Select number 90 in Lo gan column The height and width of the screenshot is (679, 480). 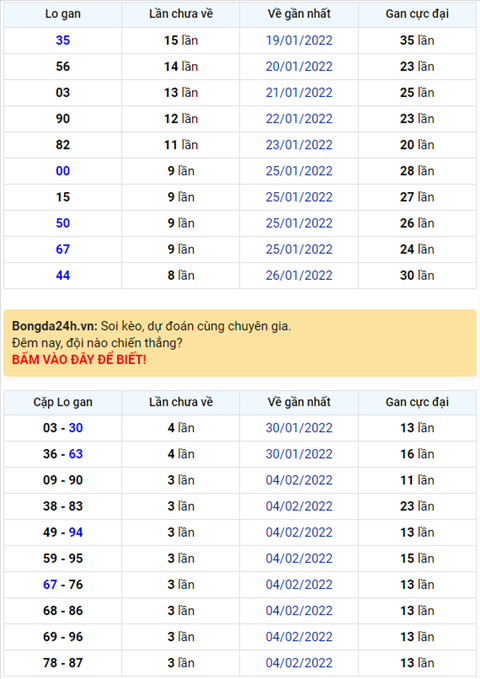coord(63,119)
